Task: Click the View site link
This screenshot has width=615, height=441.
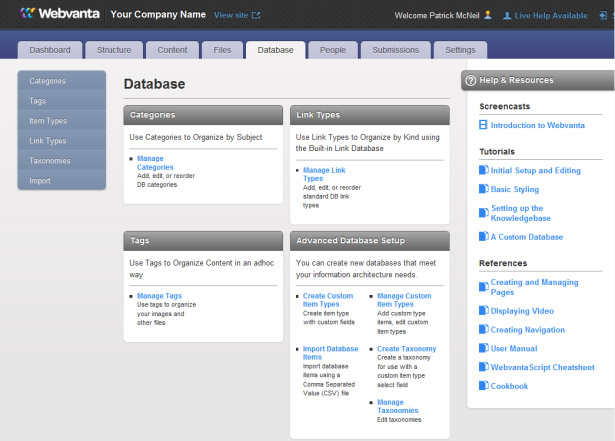Action: tap(231, 15)
